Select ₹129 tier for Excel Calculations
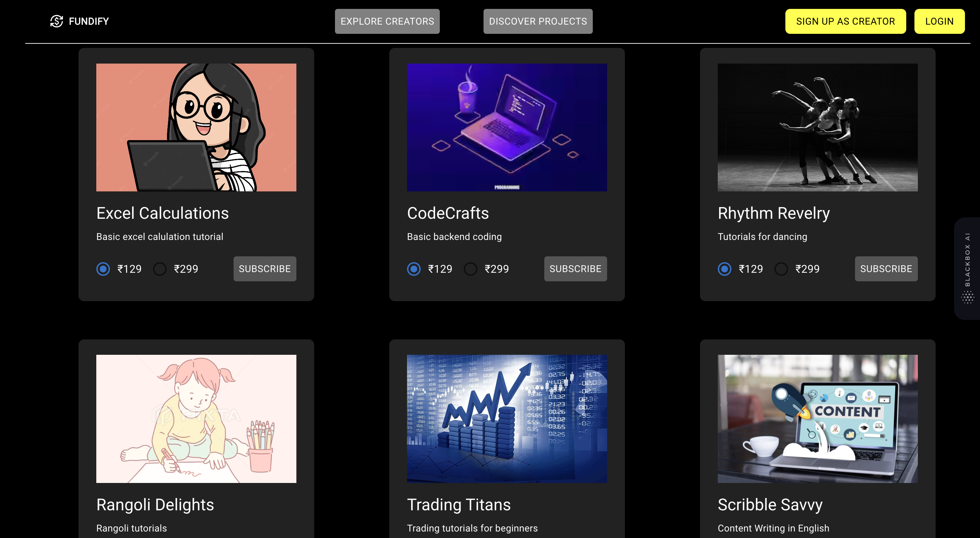980x538 pixels. tap(103, 269)
